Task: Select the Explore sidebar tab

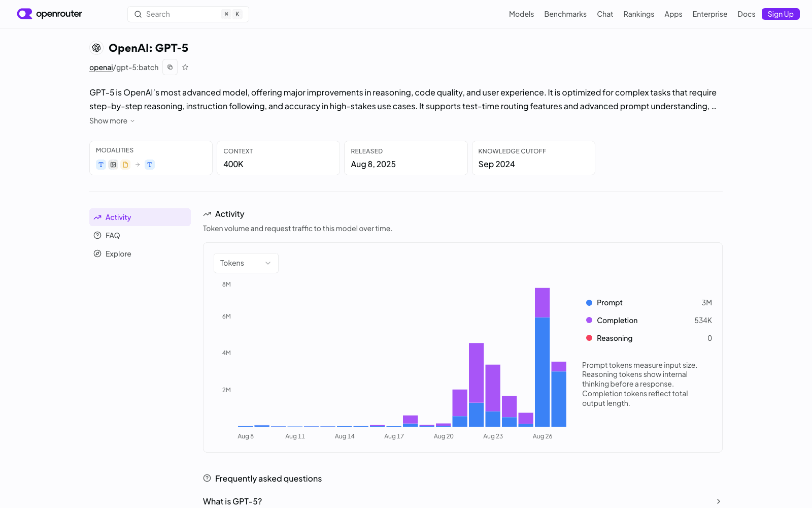Action: [x=140, y=253]
